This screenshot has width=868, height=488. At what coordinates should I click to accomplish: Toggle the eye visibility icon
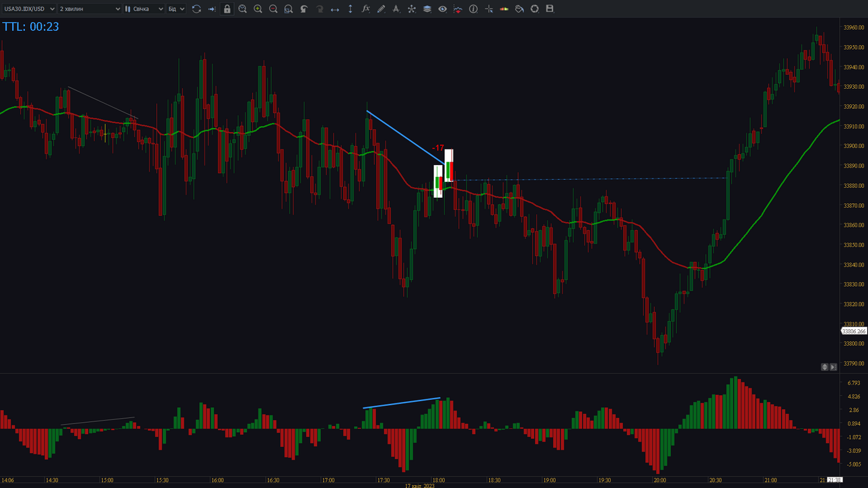click(442, 9)
